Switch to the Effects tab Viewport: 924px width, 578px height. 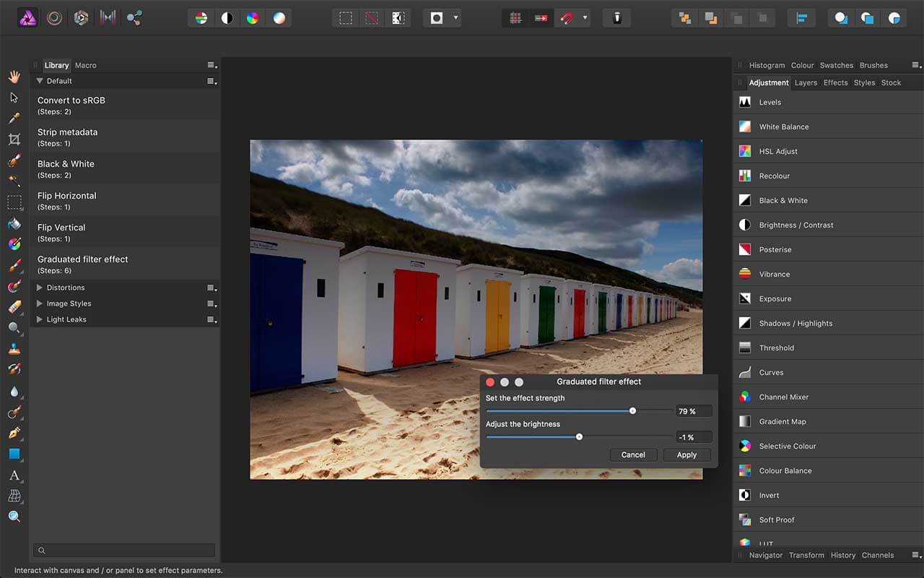click(x=836, y=82)
